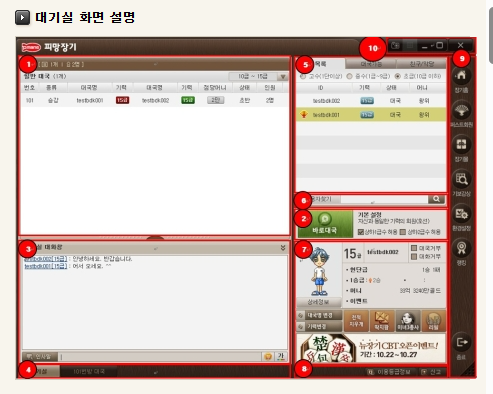The width and height of the screenshot is (493, 394).
Task: Open the 장기홈 house icon in sidebar
Action: click(461, 76)
